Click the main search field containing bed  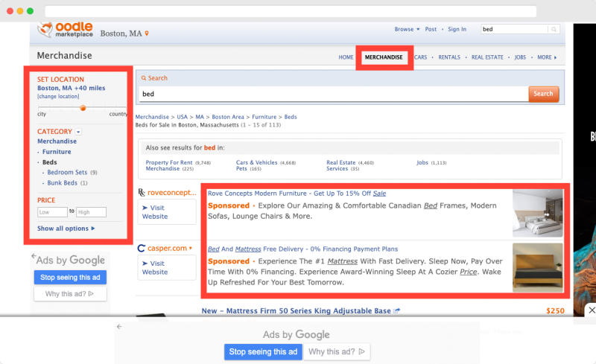pyautogui.click(x=334, y=94)
